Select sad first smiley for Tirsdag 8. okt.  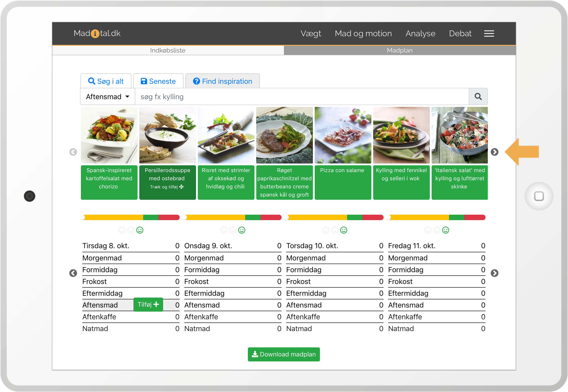point(122,230)
